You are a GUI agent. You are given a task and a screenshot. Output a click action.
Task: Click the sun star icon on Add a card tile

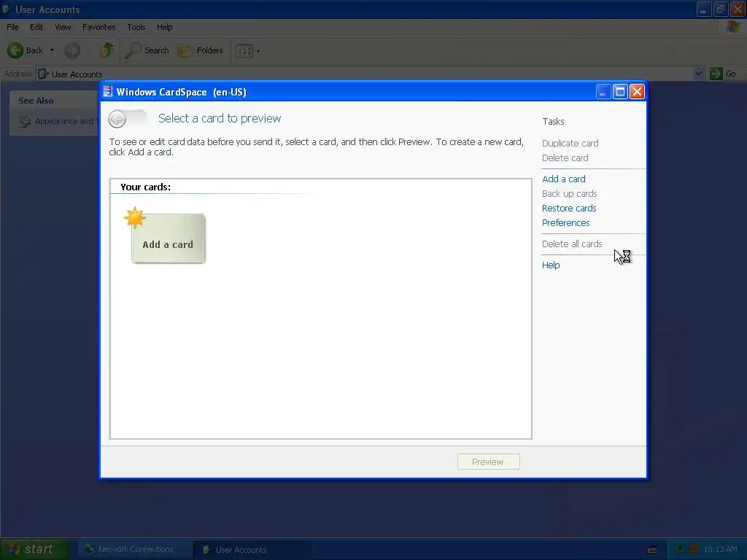click(135, 217)
